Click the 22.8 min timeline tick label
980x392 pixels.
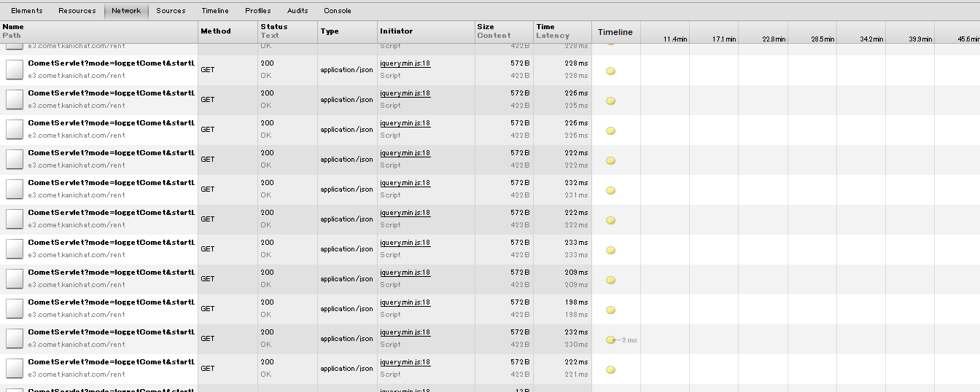coord(774,39)
